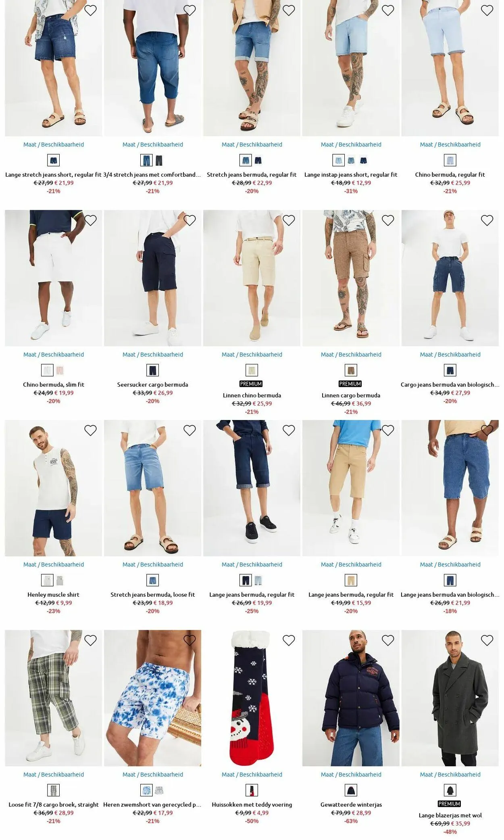Show Maat / Beschikbaarheid for Loose fit cargo broek
The width and height of the screenshot is (504, 840).
54,774
